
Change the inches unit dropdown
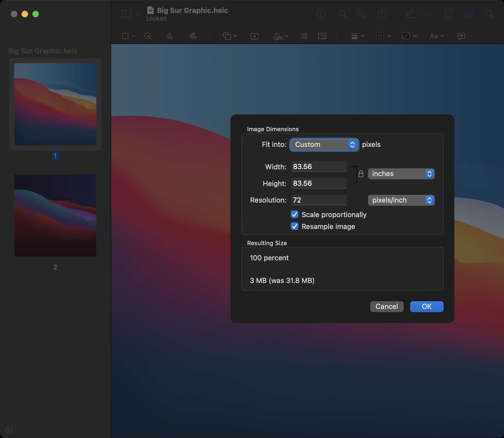tap(401, 174)
